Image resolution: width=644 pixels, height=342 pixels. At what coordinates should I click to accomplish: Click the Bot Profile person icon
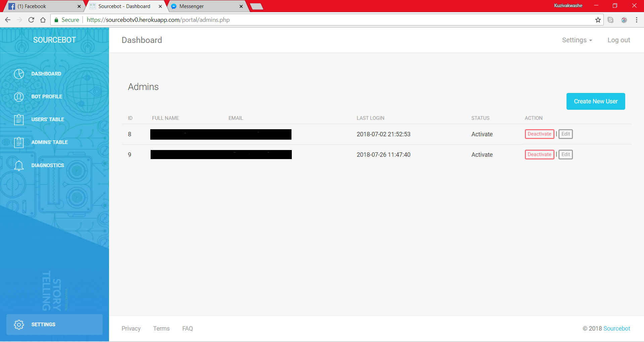(19, 97)
